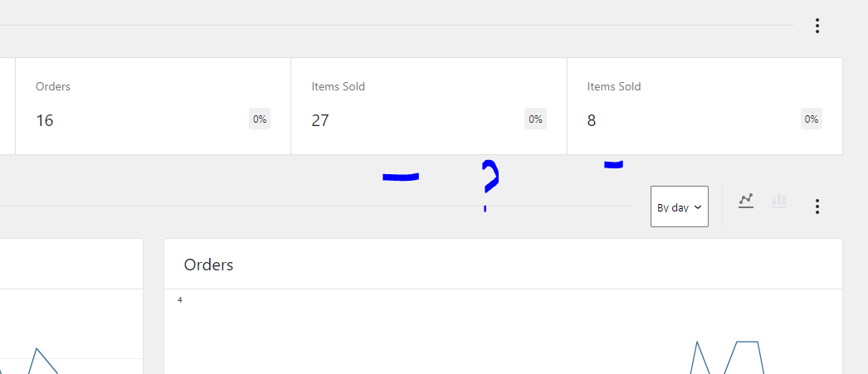Select the Items Sold card showing 27
Viewport: 868px width, 374px height.
[x=429, y=106]
